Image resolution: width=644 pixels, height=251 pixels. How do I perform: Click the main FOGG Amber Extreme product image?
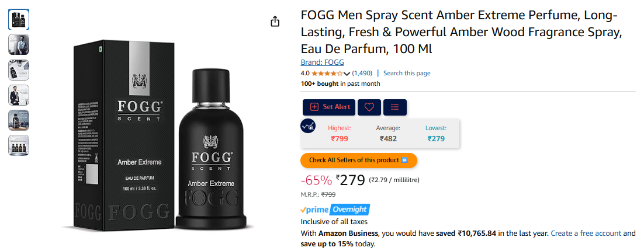pyautogui.click(x=158, y=135)
